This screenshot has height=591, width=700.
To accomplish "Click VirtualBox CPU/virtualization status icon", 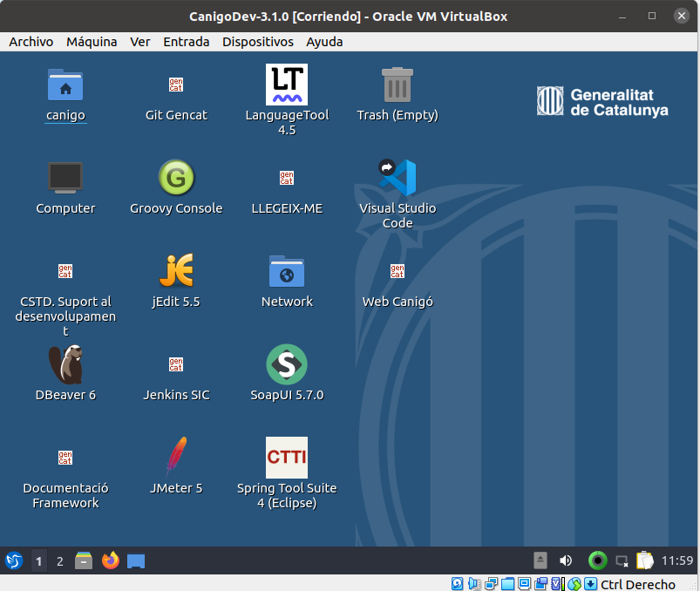I will coord(557,583).
